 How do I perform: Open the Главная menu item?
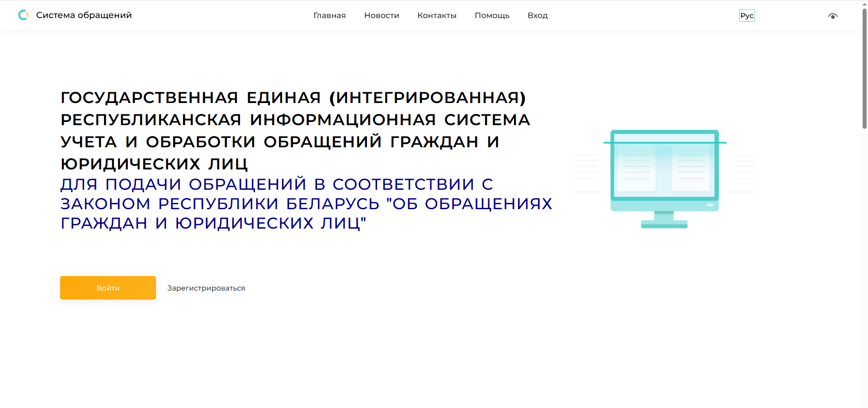(x=330, y=16)
